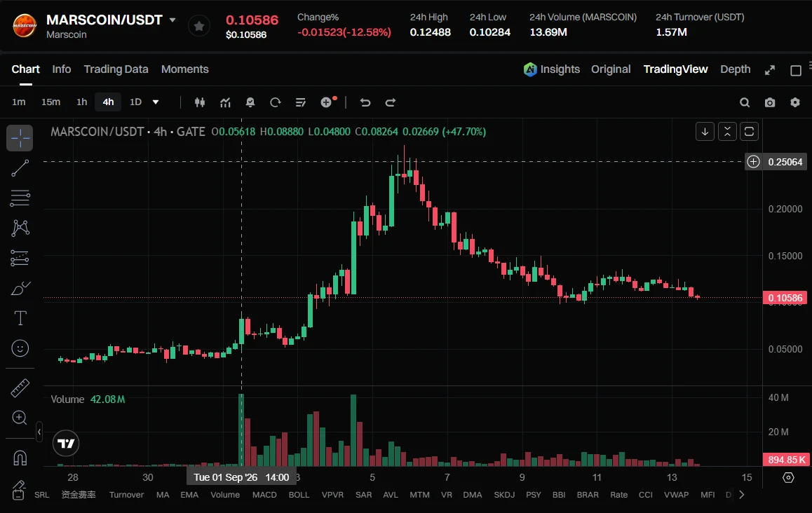Open the emoji icons tool
Screen dimensions: 812x513
click(x=20, y=348)
